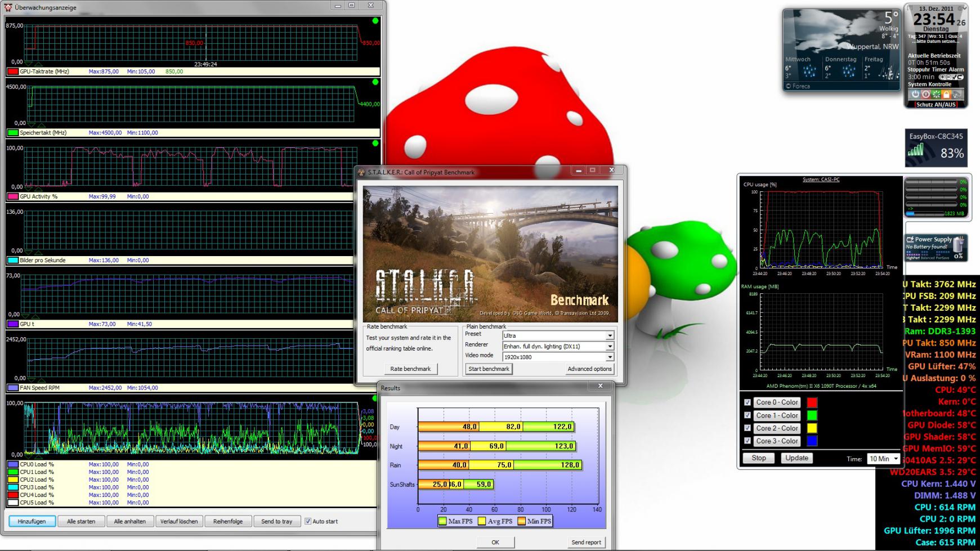Click the Send to tray button

point(277,521)
